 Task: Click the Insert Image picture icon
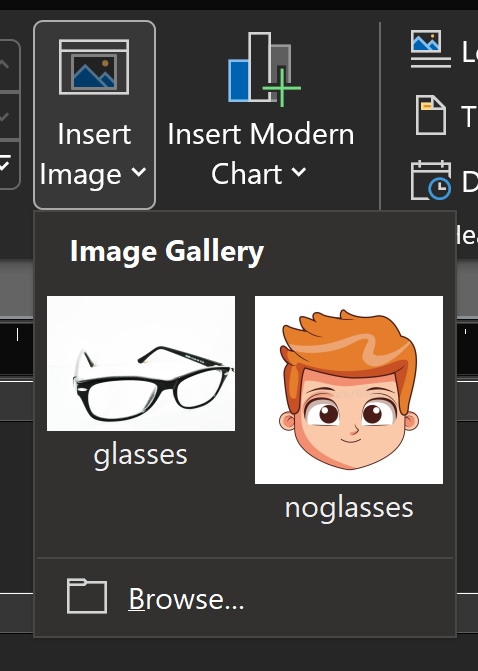(94, 67)
